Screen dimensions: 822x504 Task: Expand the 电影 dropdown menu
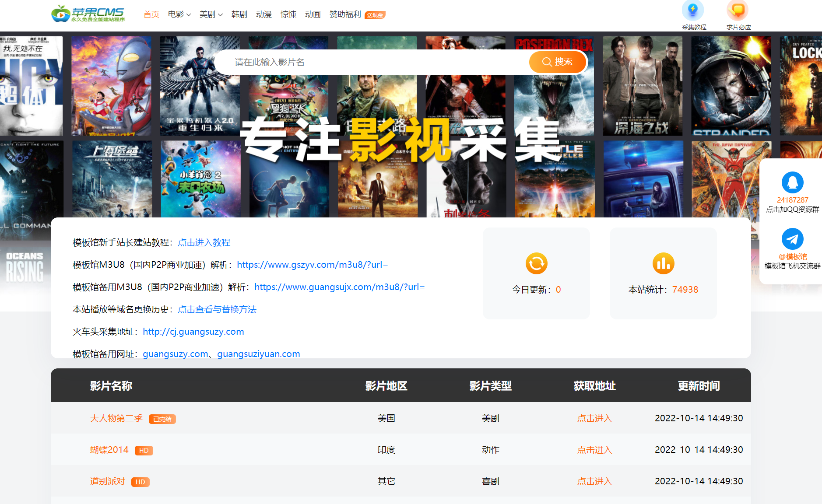(179, 14)
